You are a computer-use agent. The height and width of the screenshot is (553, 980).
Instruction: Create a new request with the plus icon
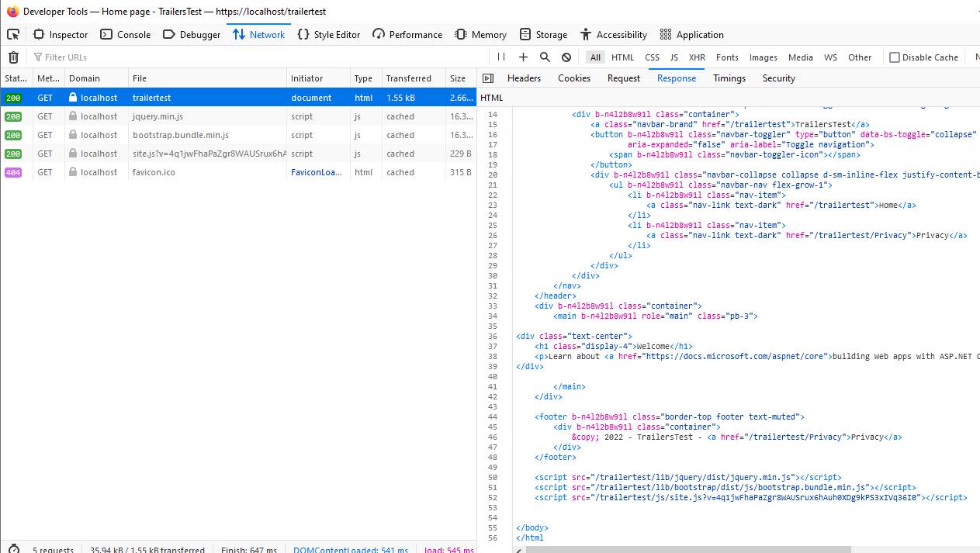click(x=522, y=57)
